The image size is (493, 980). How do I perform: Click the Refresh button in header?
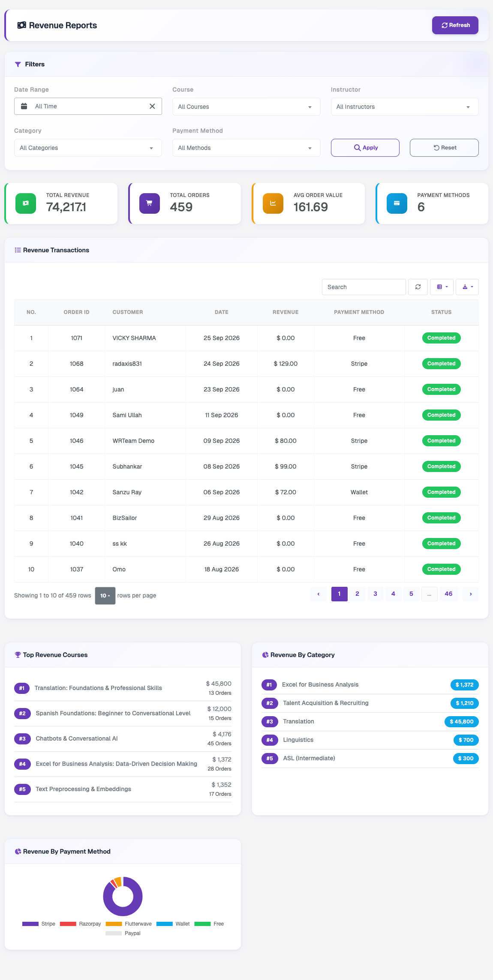[455, 25]
